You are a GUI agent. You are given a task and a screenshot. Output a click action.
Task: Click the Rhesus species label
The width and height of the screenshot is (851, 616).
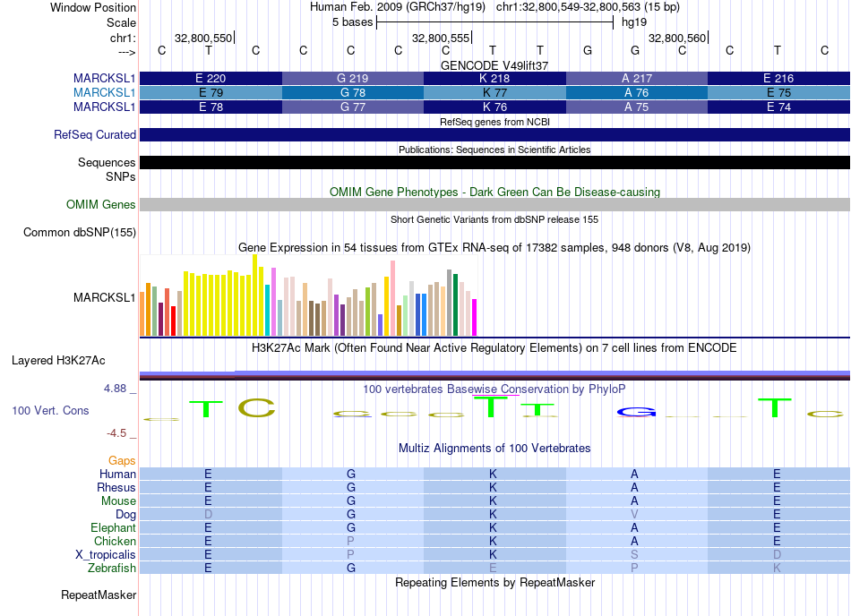116,487
